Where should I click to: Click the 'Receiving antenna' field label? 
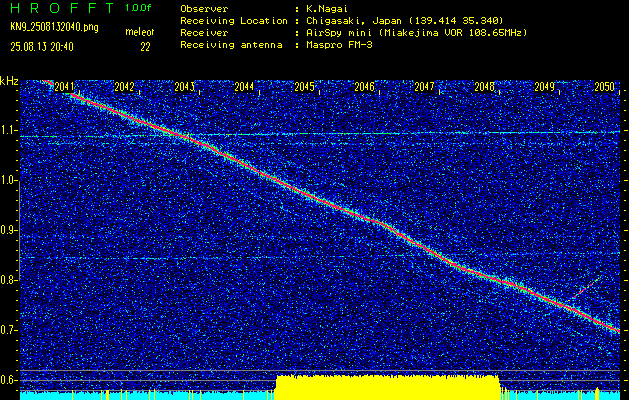point(231,45)
